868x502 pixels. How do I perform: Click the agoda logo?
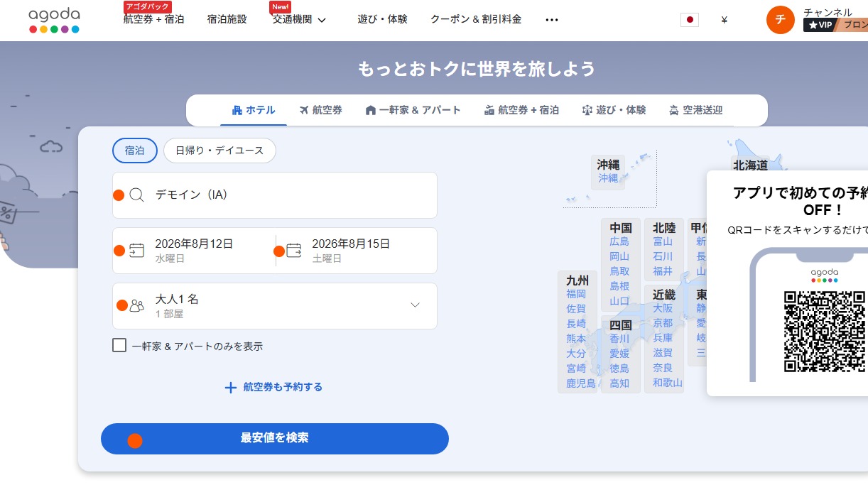(x=54, y=21)
